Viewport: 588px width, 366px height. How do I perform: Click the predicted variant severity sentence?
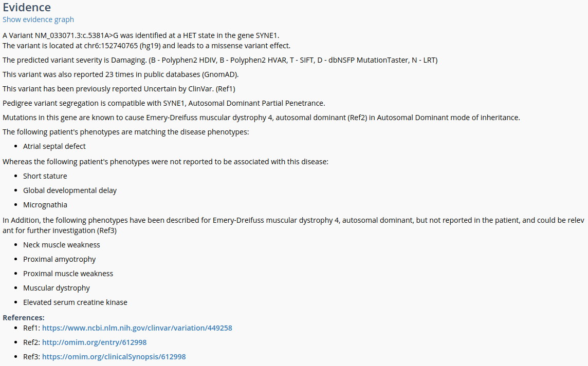(x=219, y=60)
